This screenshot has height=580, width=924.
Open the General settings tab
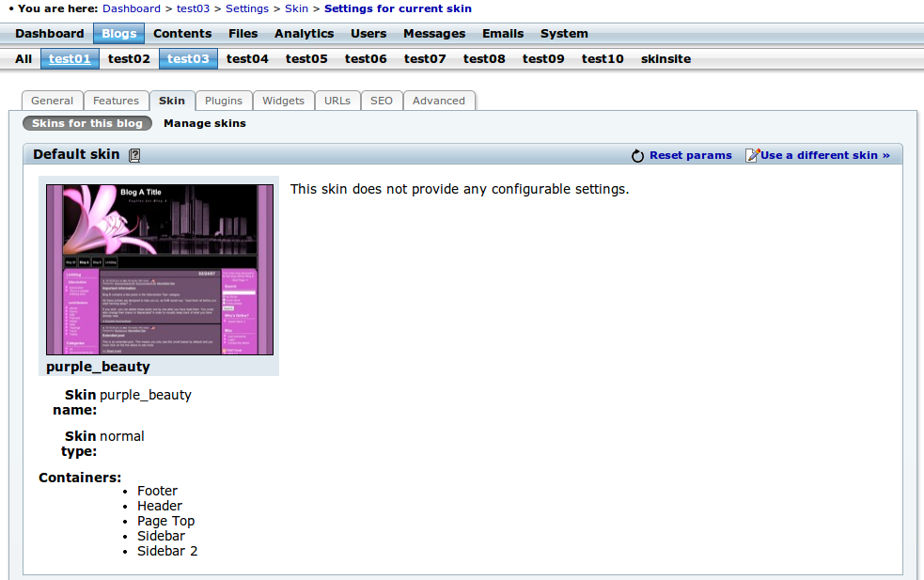[x=53, y=101]
